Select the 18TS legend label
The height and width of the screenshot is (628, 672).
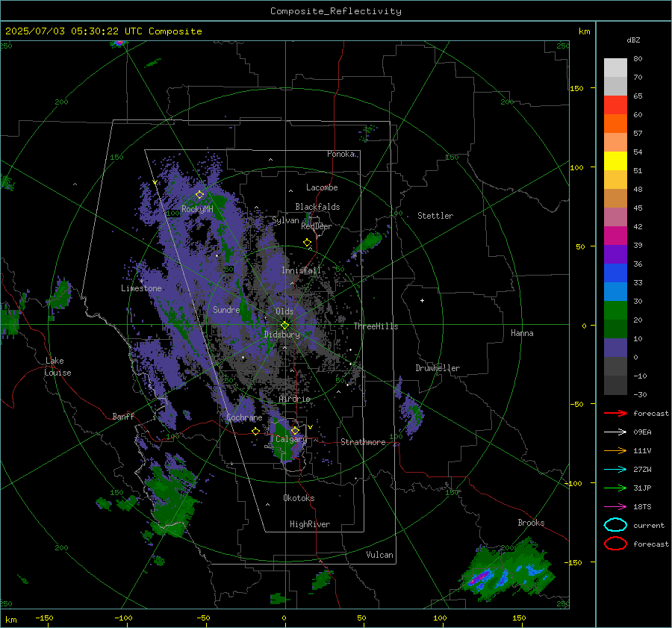click(642, 507)
